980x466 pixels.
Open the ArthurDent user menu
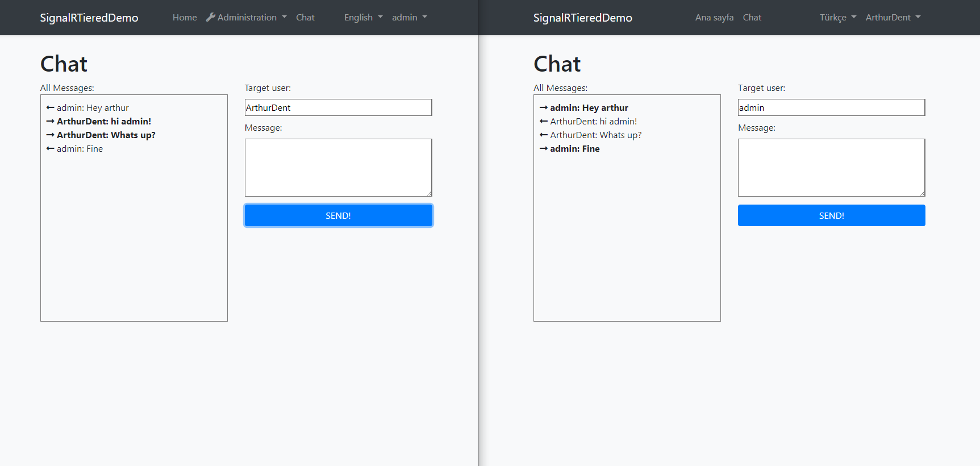(893, 17)
